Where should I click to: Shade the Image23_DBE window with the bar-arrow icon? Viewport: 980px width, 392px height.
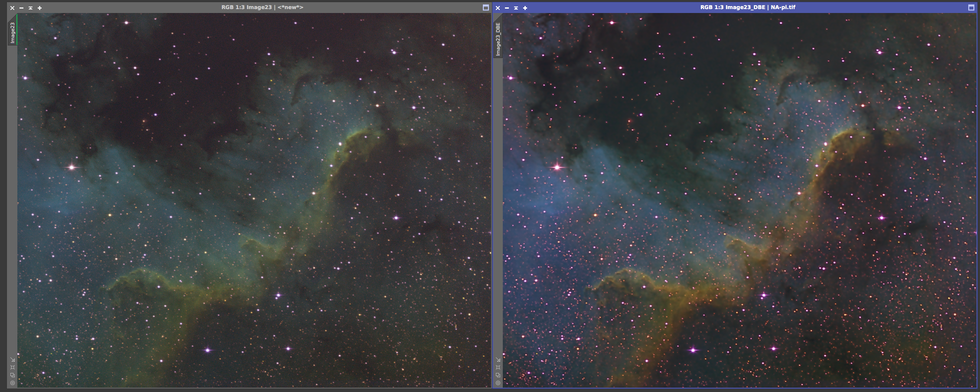click(516, 8)
